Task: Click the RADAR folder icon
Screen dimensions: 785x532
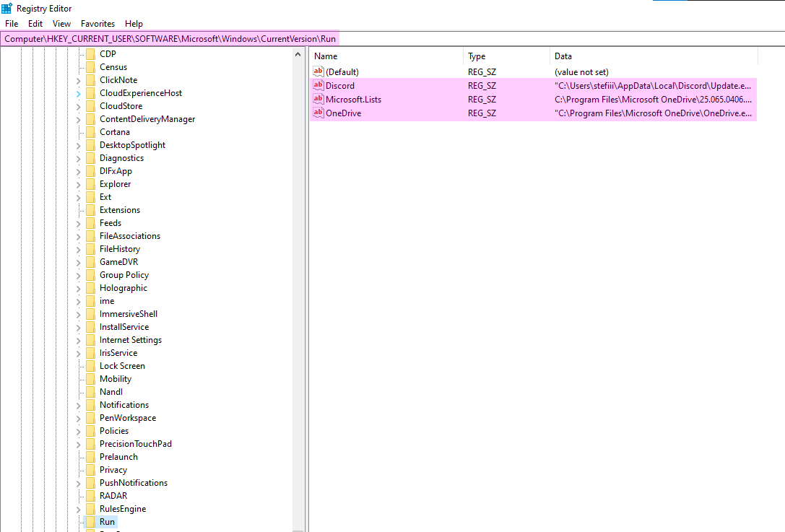Action: [90, 496]
